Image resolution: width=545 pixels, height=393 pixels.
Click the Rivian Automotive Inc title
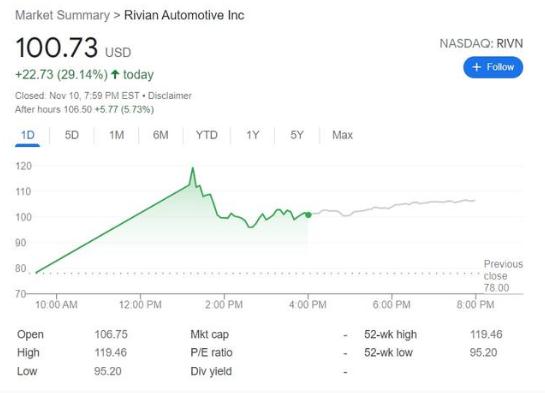(x=184, y=15)
